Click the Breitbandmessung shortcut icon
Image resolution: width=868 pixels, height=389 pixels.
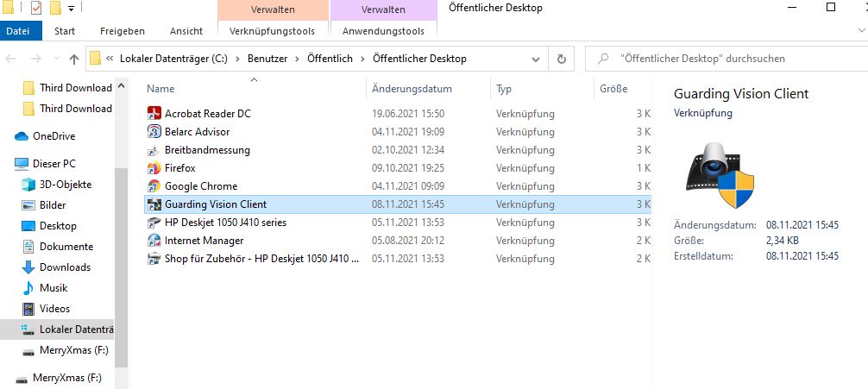154,150
